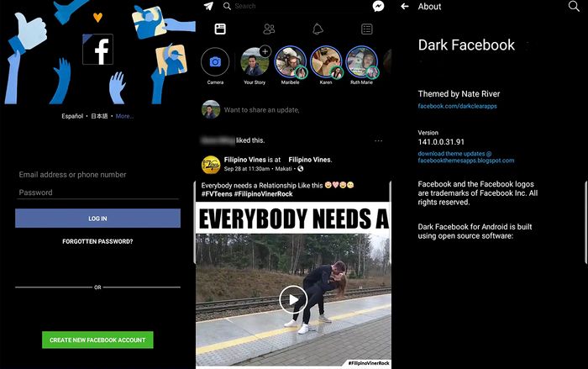The height and width of the screenshot is (369, 588).
Task: Select Español language
Action: [72, 116]
